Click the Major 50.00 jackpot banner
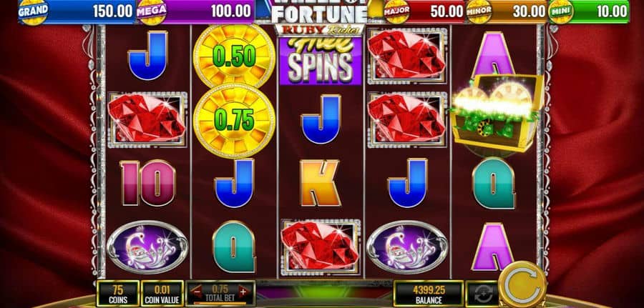 pyautogui.click(x=424, y=11)
